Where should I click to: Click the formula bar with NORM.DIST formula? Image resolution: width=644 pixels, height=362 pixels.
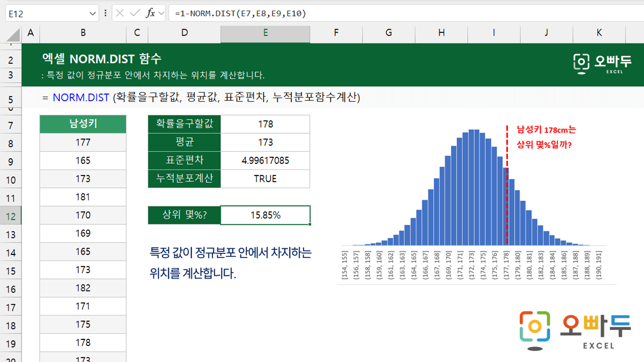(x=403, y=14)
